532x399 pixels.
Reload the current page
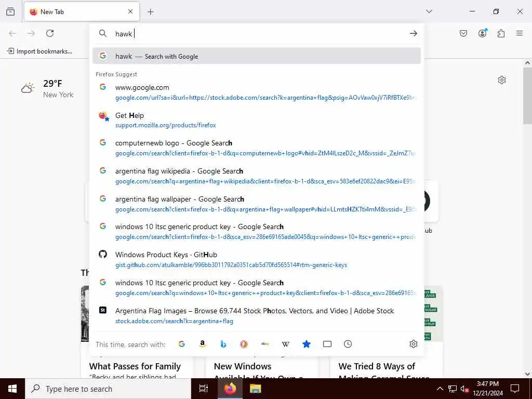point(50,33)
